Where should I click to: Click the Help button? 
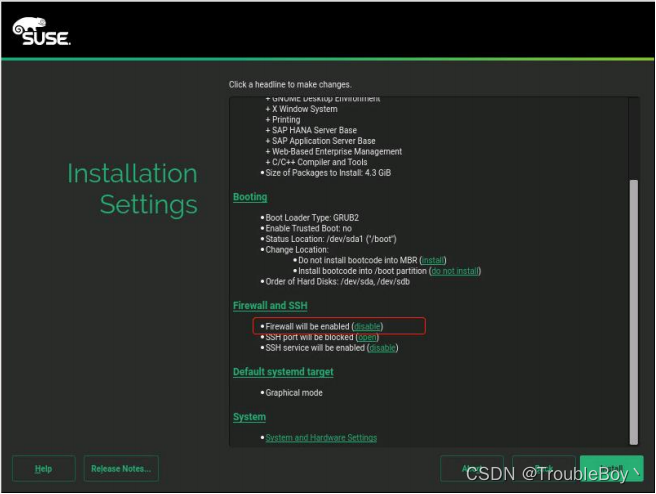44,468
